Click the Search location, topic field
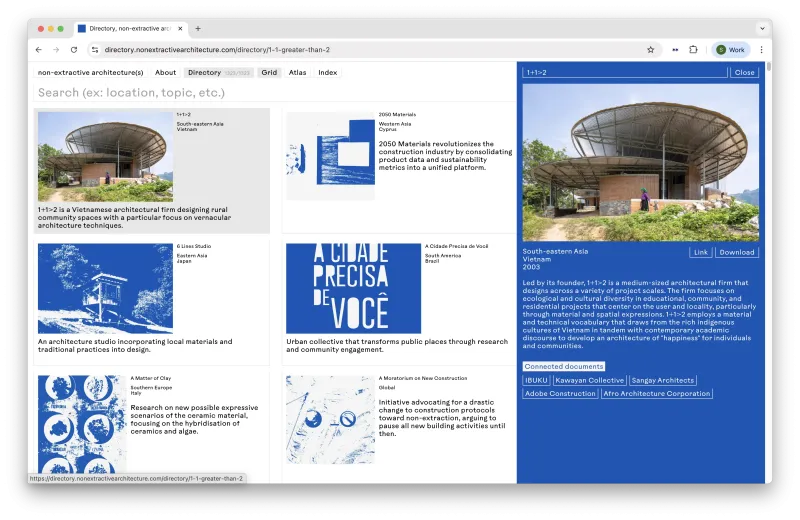Screen dimensions: 800x520 274,92
